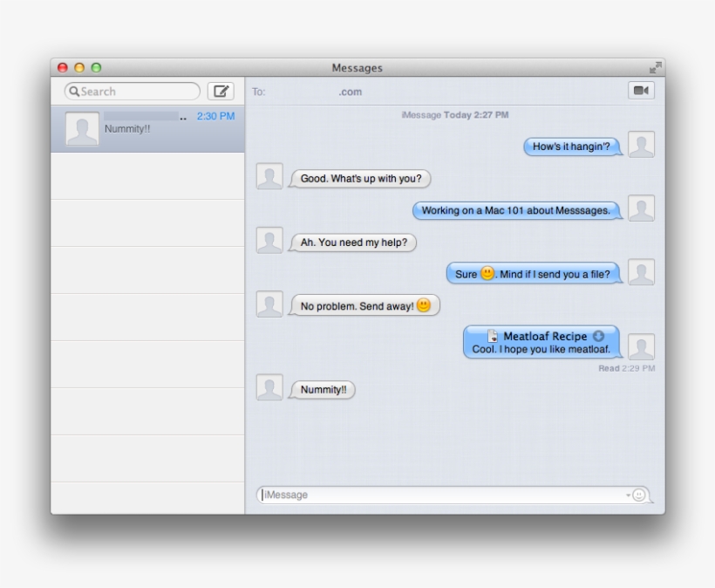Click the "Working on a Mac 101" bubble

pos(516,210)
